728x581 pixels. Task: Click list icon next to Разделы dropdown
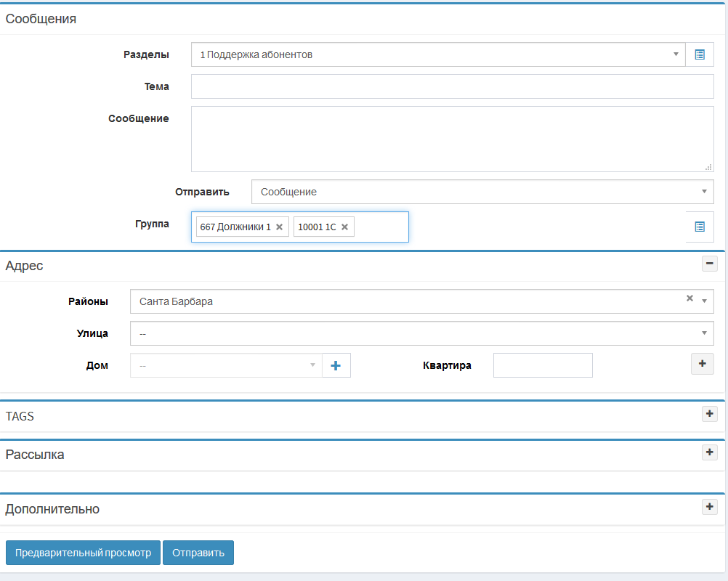[x=700, y=54]
